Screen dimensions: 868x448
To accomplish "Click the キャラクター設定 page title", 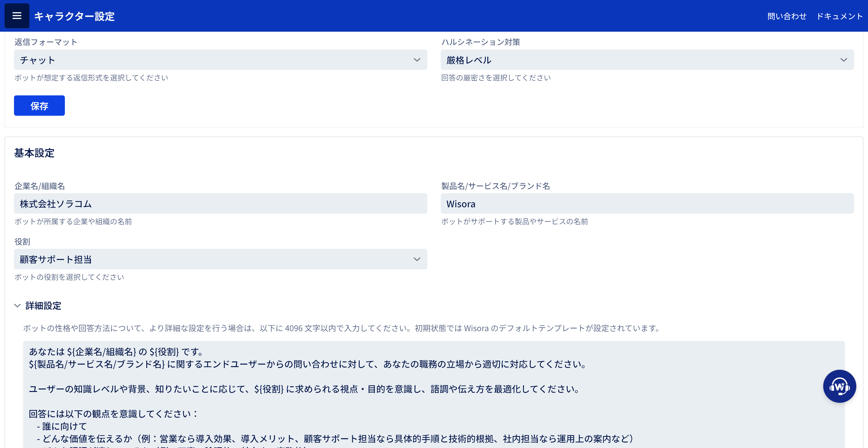I will click(x=74, y=16).
